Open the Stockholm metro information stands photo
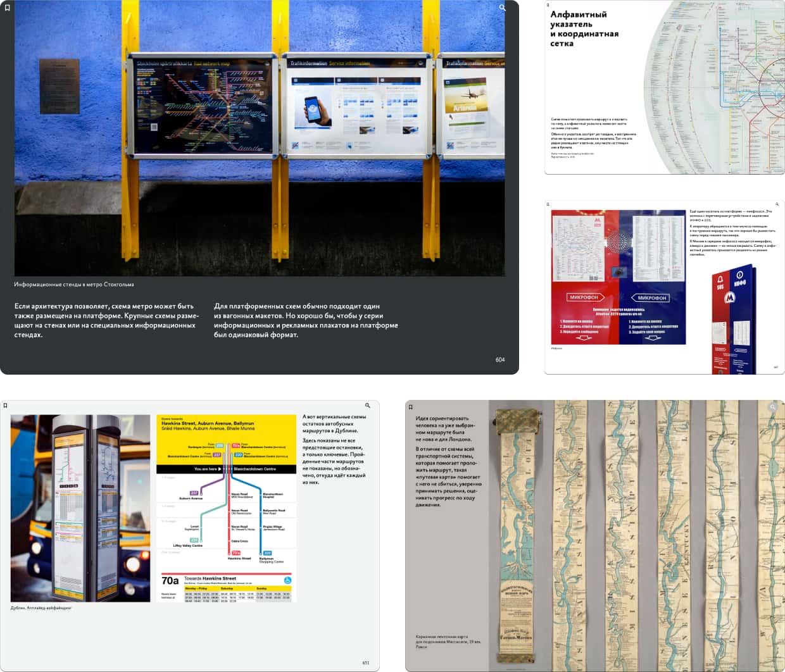The width and height of the screenshot is (785, 672). point(260,138)
